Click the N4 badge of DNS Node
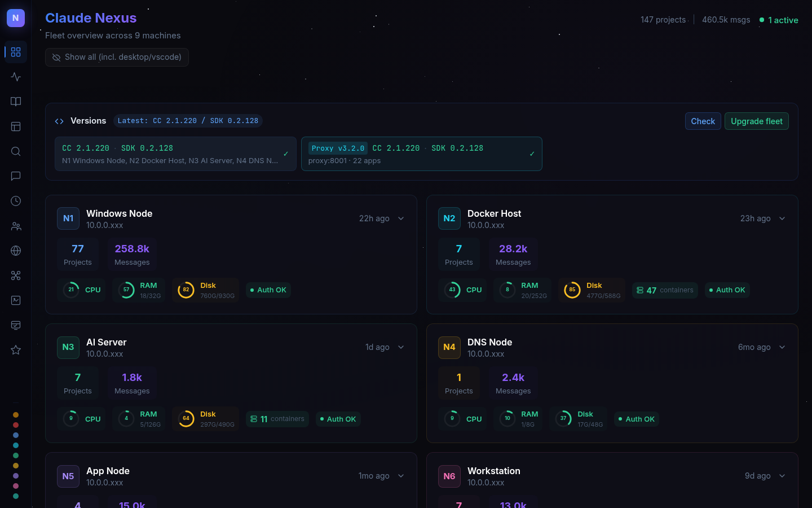 click(x=449, y=347)
